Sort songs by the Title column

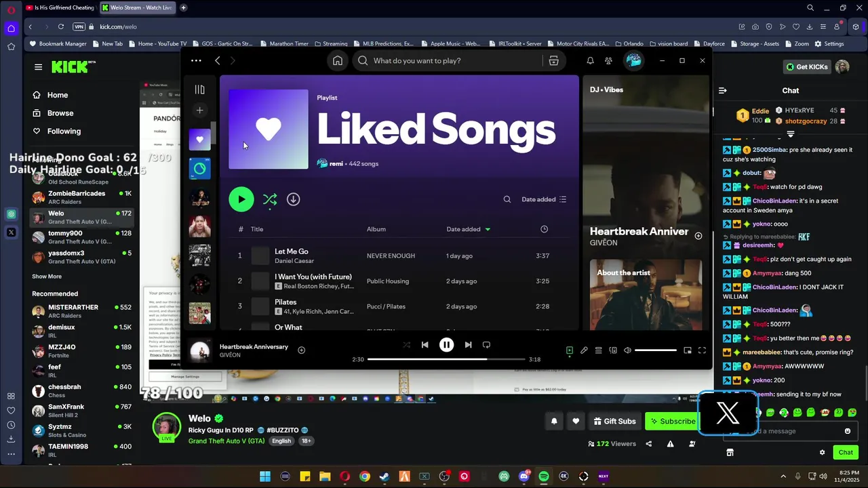[x=257, y=229]
